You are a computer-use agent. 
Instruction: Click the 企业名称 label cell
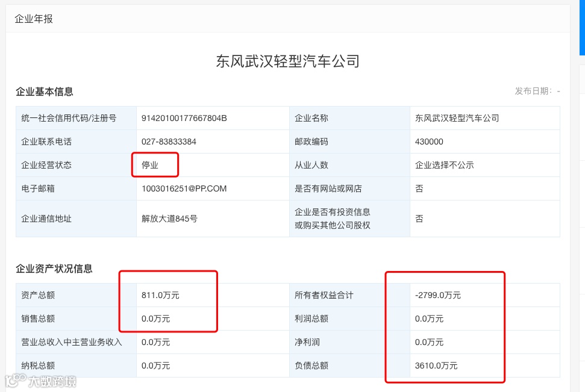[x=349, y=118]
